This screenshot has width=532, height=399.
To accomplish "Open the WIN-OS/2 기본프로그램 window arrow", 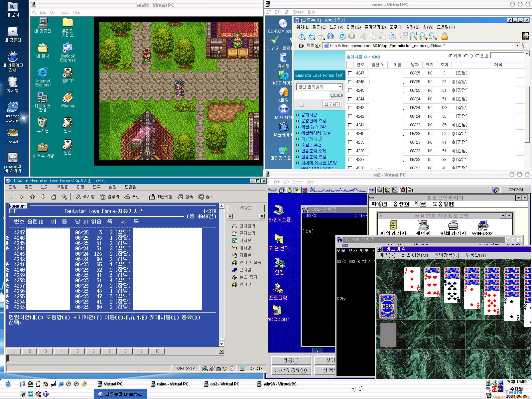I will [503, 216].
